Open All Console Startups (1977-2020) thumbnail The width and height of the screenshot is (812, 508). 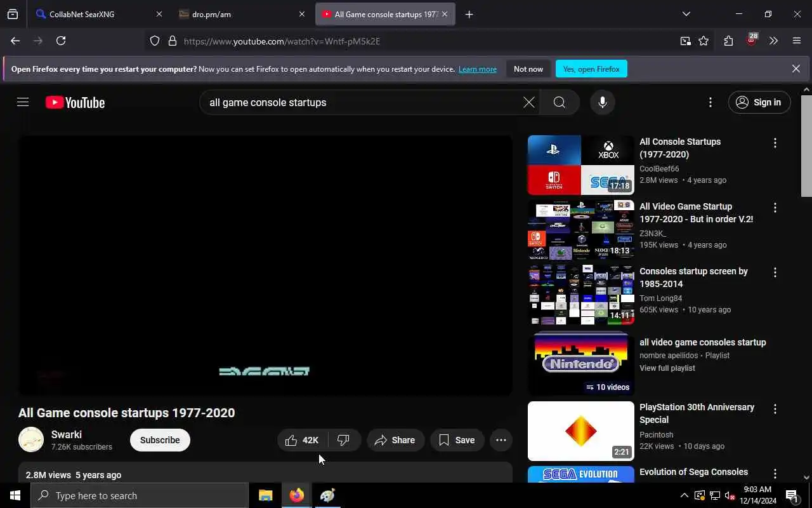click(581, 165)
